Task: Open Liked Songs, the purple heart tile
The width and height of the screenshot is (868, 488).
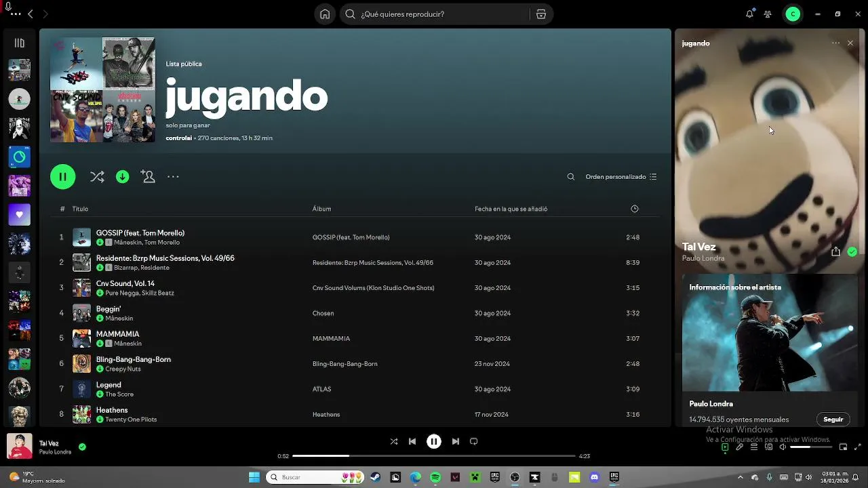Action: click(19, 215)
